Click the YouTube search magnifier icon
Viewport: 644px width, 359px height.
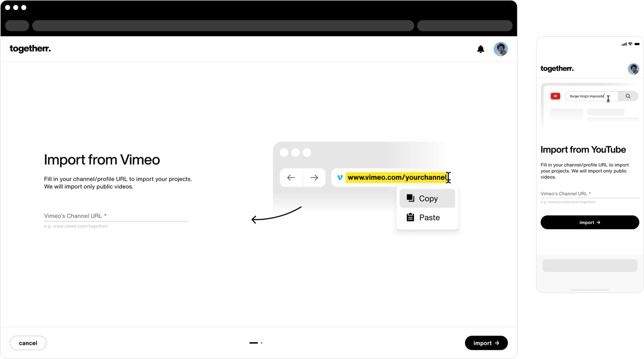pos(628,96)
